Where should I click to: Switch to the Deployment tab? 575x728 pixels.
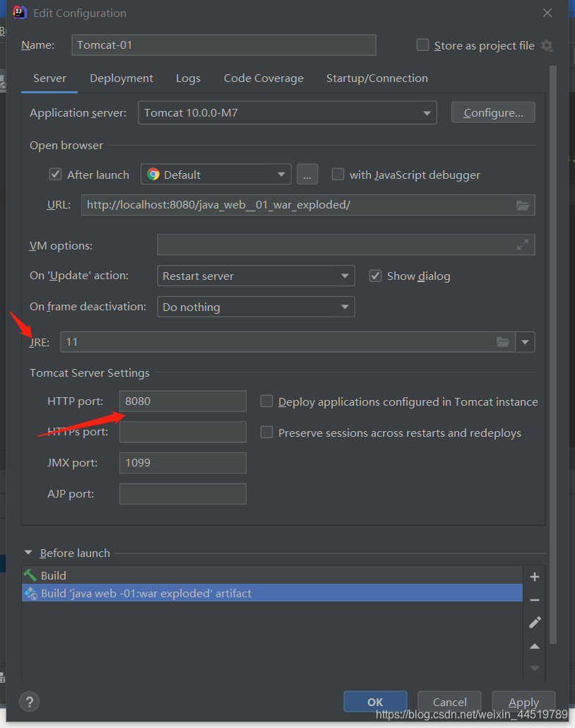click(121, 78)
